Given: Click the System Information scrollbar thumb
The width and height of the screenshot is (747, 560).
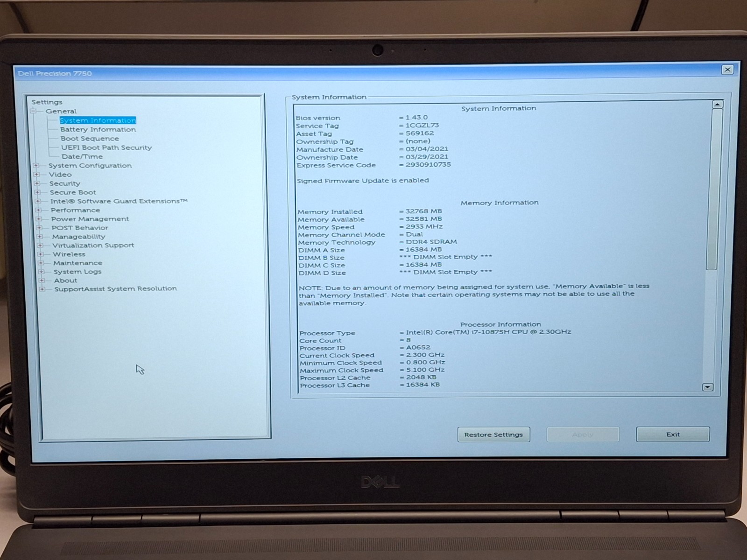Looking at the screenshot, I should point(713,189).
